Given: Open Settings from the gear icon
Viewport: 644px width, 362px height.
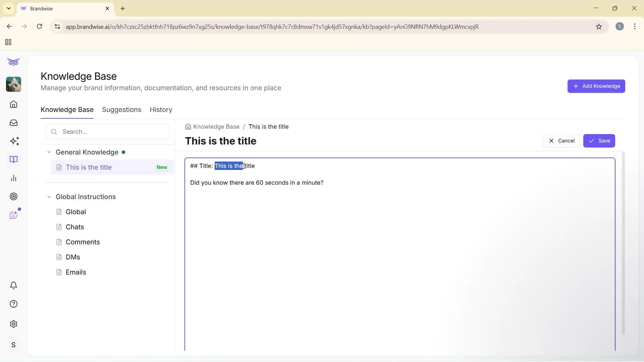Looking at the screenshot, I should click(x=13, y=324).
